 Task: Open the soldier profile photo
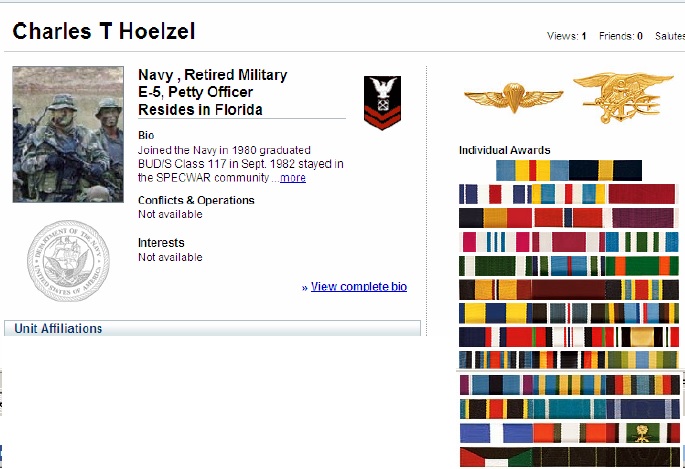(x=68, y=134)
